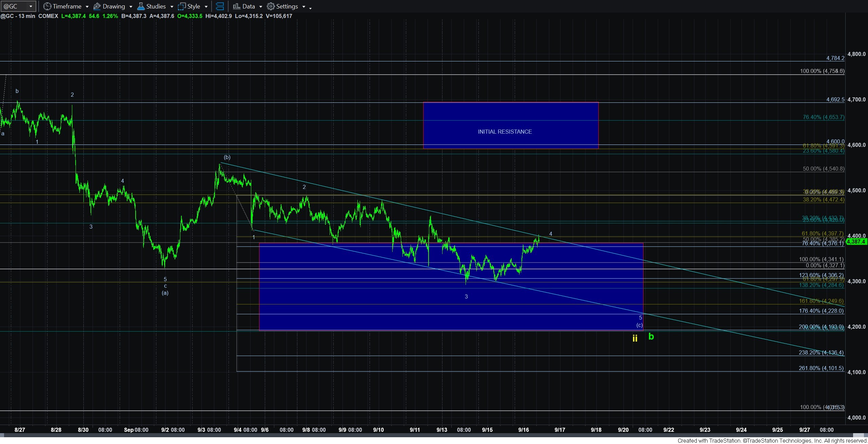
Task: Expand the Timeframe dropdown arrow
Action: point(87,6)
